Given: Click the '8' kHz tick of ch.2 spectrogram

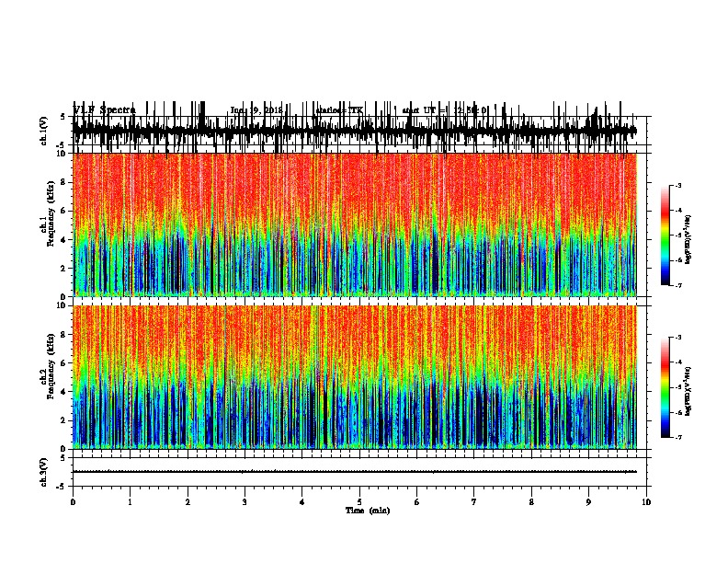Looking at the screenshot, I should 63,335.
